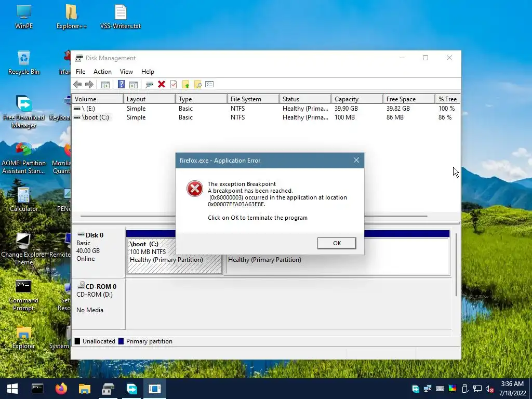Screen dimensions: 532x399
Task: Click the 39.82 GB free space cell
Action: [398, 109]
